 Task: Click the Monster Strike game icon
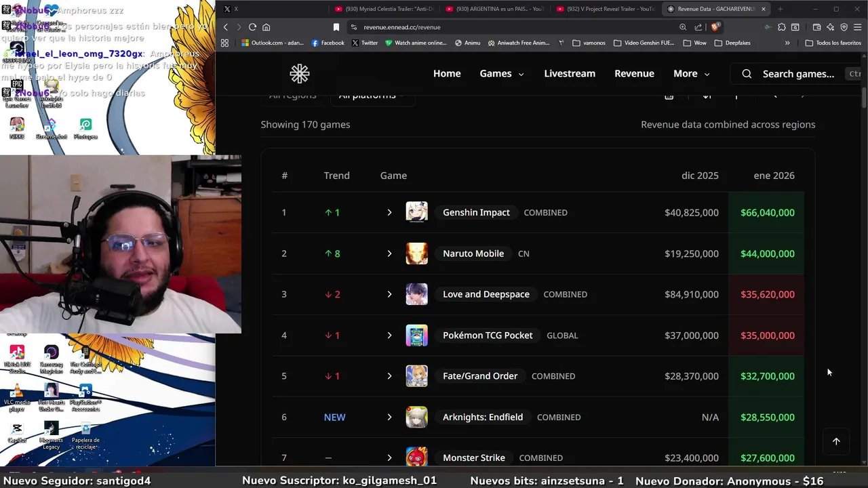[416, 457]
